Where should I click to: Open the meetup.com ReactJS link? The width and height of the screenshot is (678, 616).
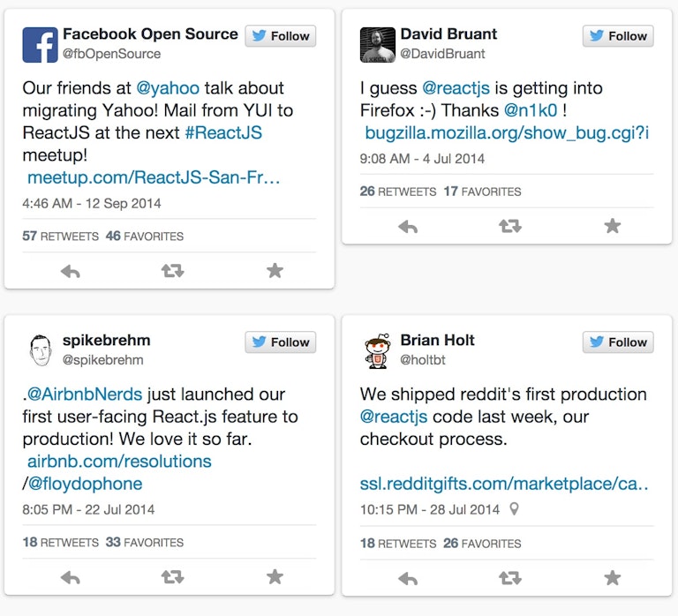(x=154, y=177)
